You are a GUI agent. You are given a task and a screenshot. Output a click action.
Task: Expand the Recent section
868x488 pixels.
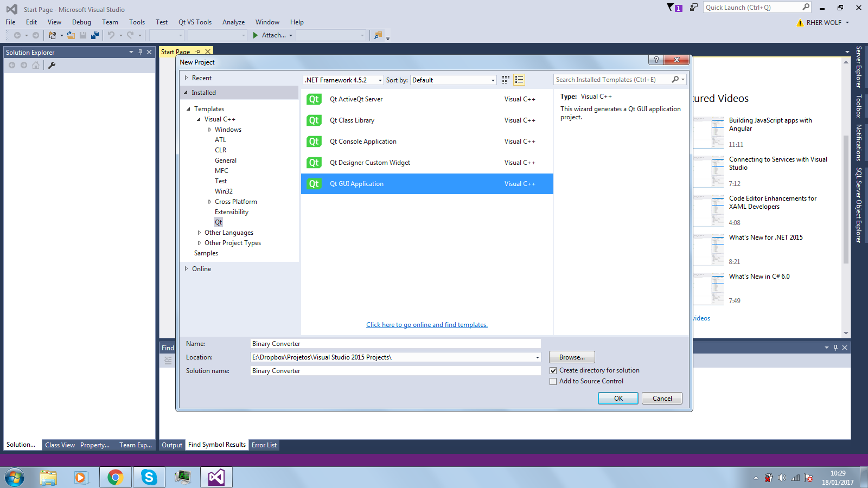pos(186,78)
